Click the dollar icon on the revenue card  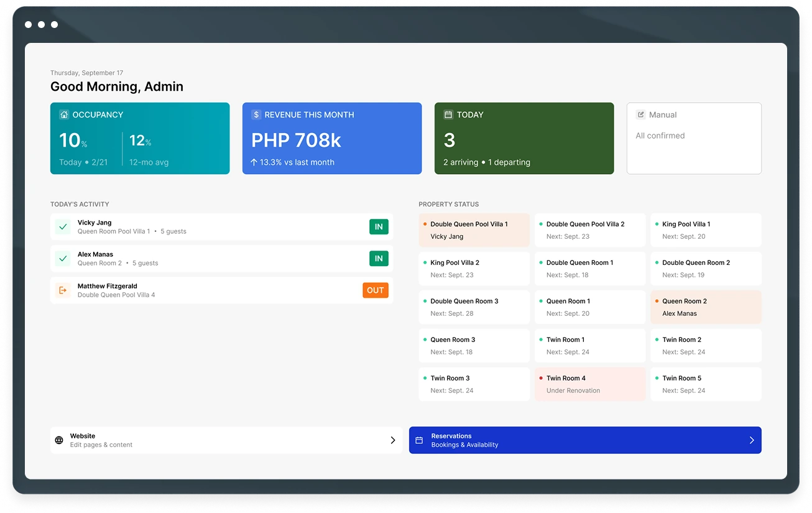click(x=256, y=114)
